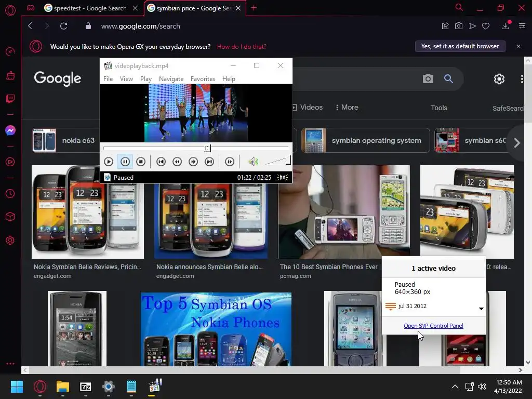The height and width of the screenshot is (399, 532).
Task: Increase playback speed in media player
Action: click(193, 162)
